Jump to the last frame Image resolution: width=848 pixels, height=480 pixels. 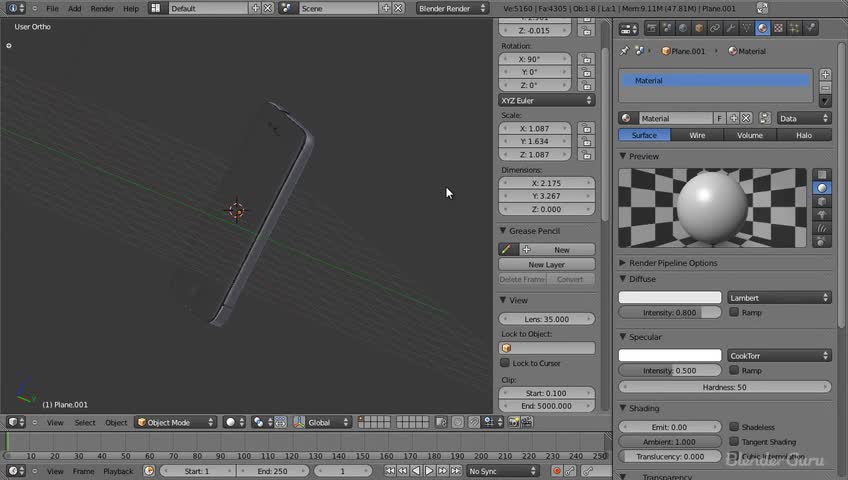(456, 471)
